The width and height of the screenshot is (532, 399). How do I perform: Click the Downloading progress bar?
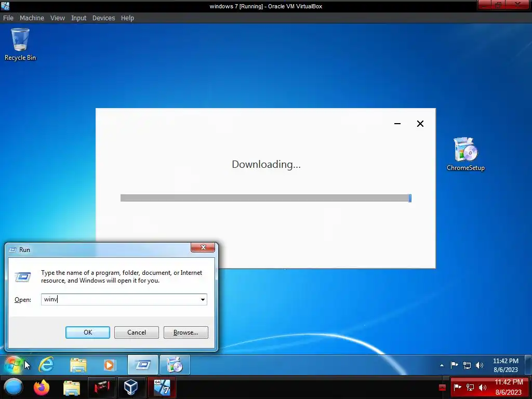(265, 198)
